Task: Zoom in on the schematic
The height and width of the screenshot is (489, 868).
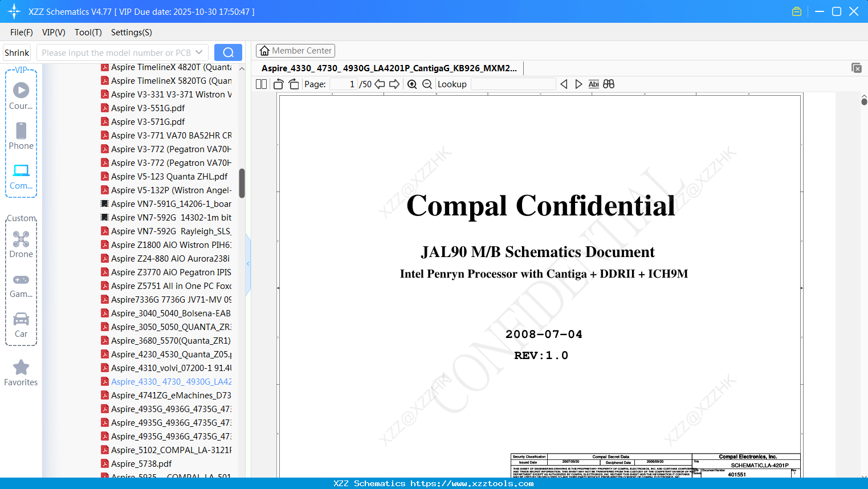Action: click(x=412, y=84)
